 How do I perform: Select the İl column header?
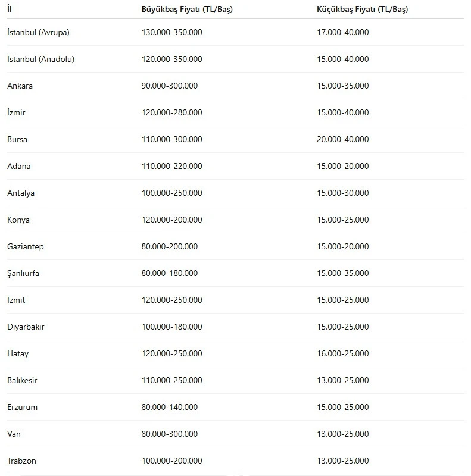pyautogui.click(x=10, y=9)
